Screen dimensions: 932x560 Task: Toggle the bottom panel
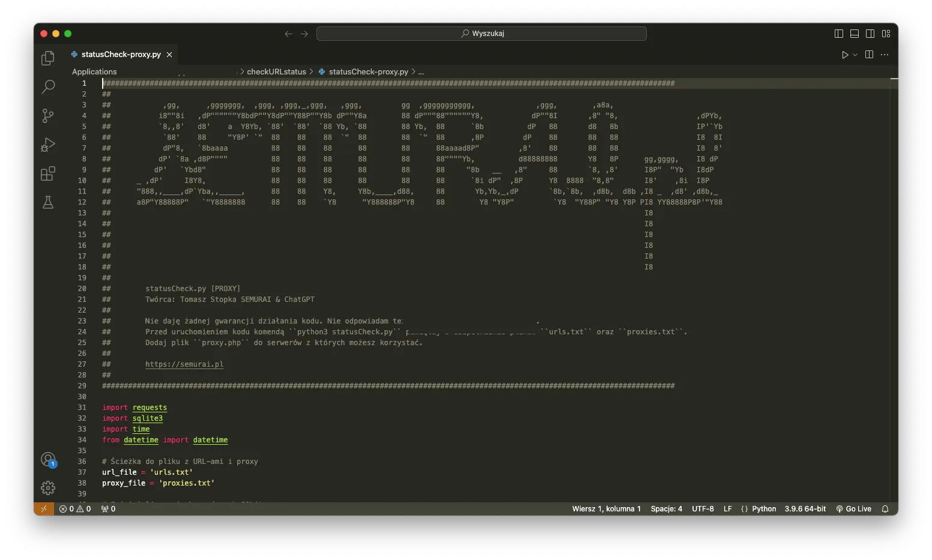(x=855, y=34)
